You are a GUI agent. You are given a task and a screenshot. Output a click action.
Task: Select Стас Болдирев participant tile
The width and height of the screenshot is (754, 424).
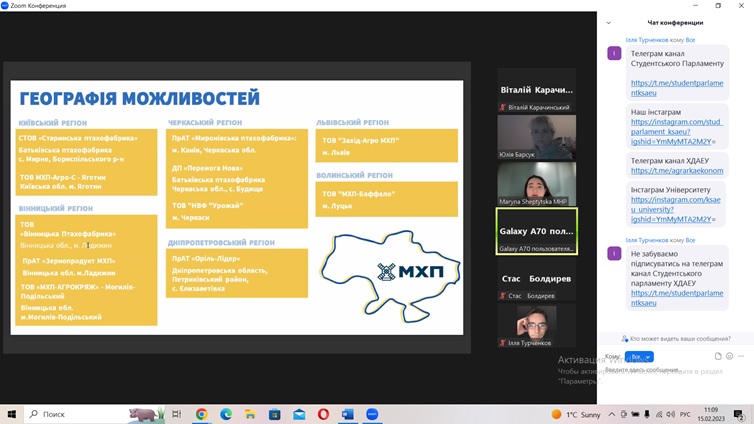tap(537, 278)
